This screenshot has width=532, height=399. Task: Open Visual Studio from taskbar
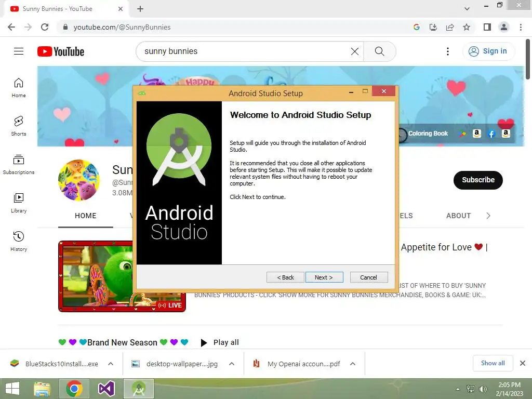pos(106,389)
